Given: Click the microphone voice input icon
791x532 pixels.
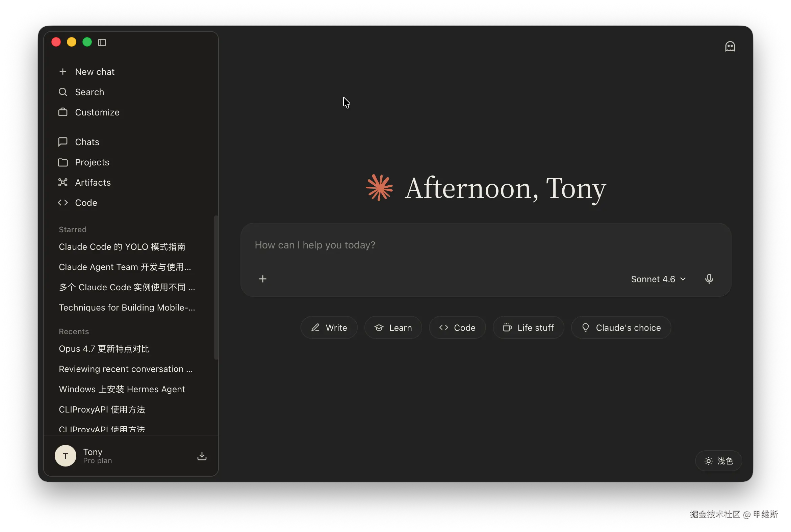Looking at the screenshot, I should pos(709,279).
